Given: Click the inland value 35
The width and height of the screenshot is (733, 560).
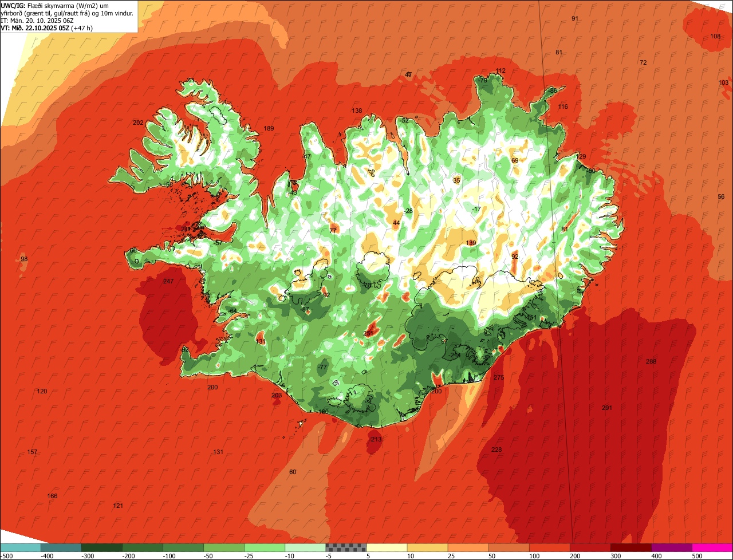Looking at the screenshot, I should coord(456,180).
